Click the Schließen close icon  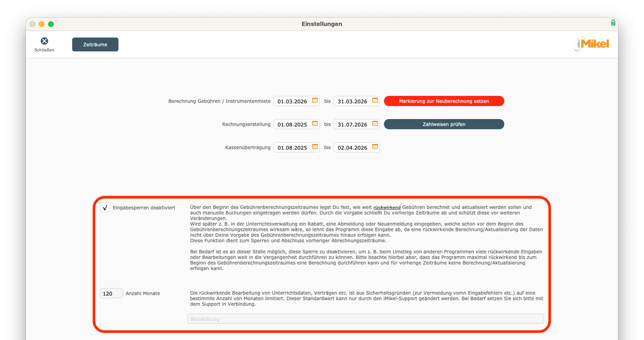coord(44,41)
